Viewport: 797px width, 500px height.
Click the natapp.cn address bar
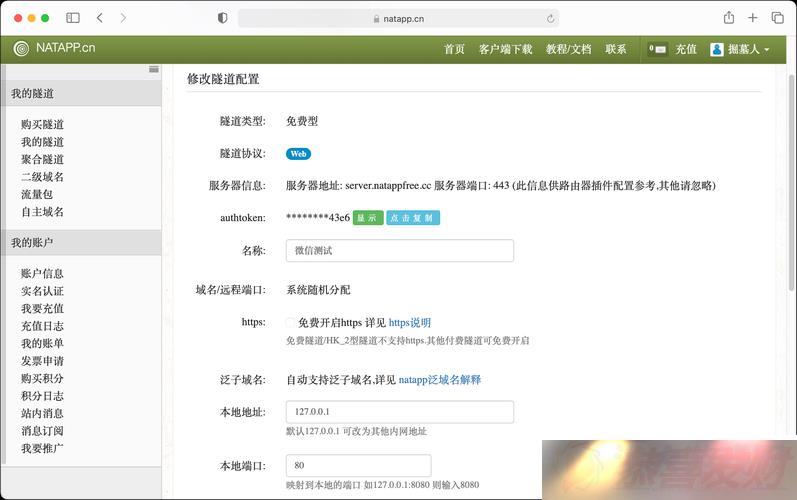coord(398,18)
